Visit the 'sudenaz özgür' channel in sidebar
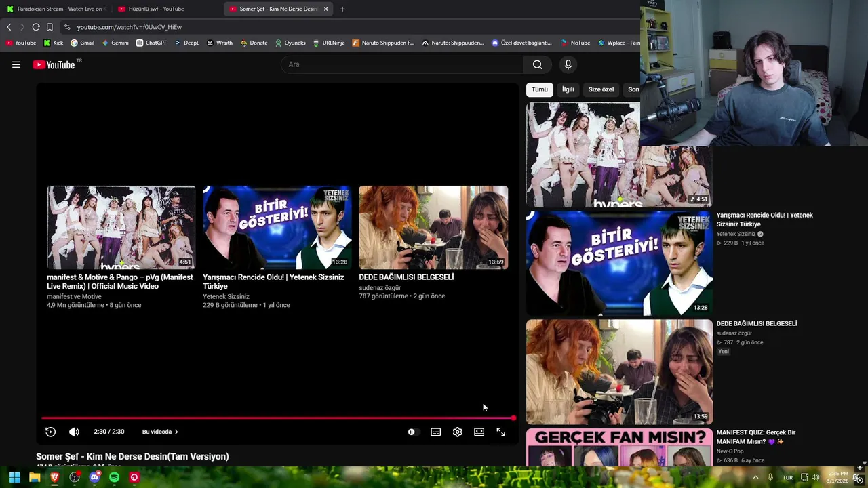Viewport: 868px width, 488px height. click(x=734, y=333)
